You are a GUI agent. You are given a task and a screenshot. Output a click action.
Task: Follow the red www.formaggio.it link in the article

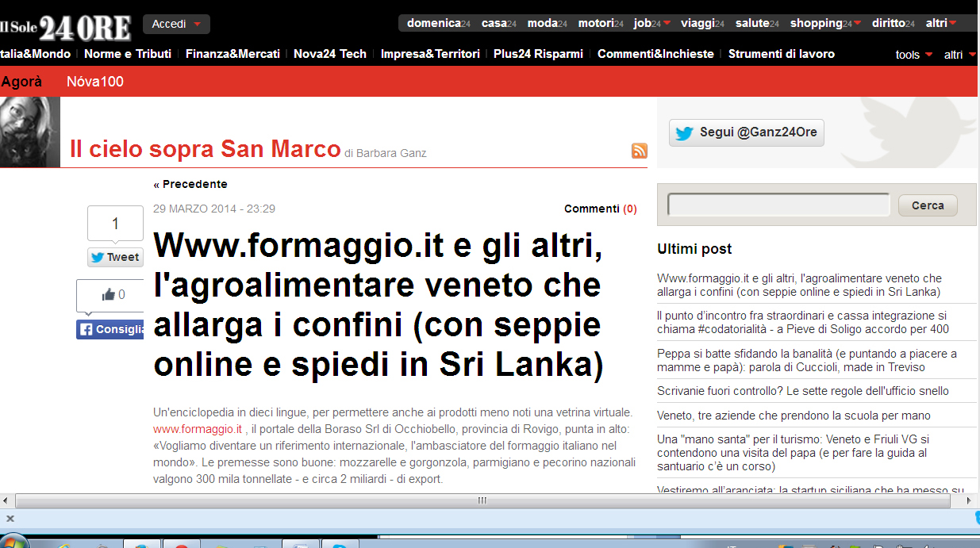[198, 429]
